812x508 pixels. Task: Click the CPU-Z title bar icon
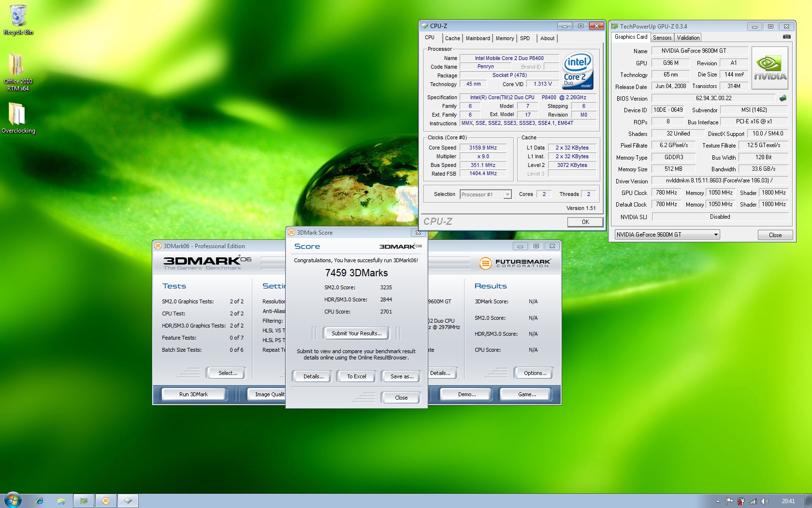click(424, 26)
